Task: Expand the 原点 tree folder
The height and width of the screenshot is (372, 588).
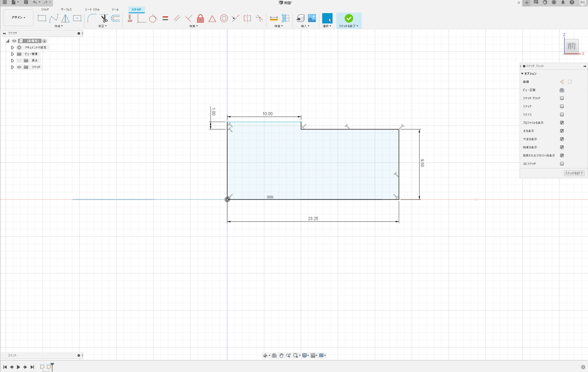Action: tap(12, 61)
